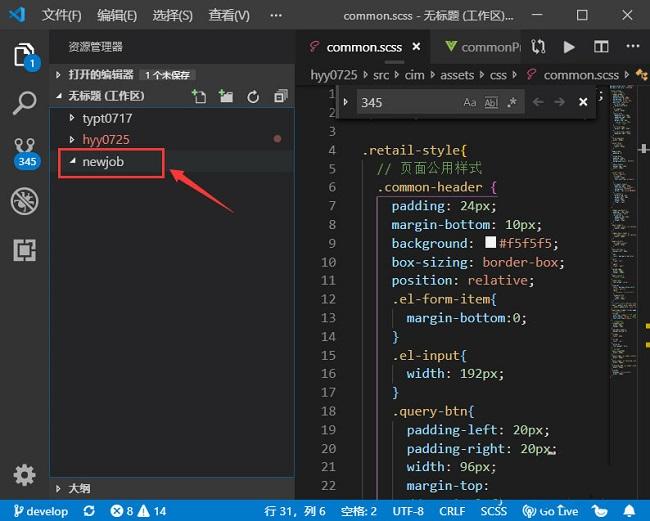Click the #f5f5f5 color swatch
The image size is (650, 521).
490,243
